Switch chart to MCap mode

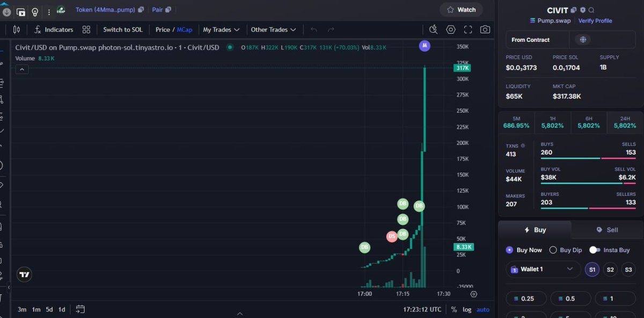[x=184, y=29]
